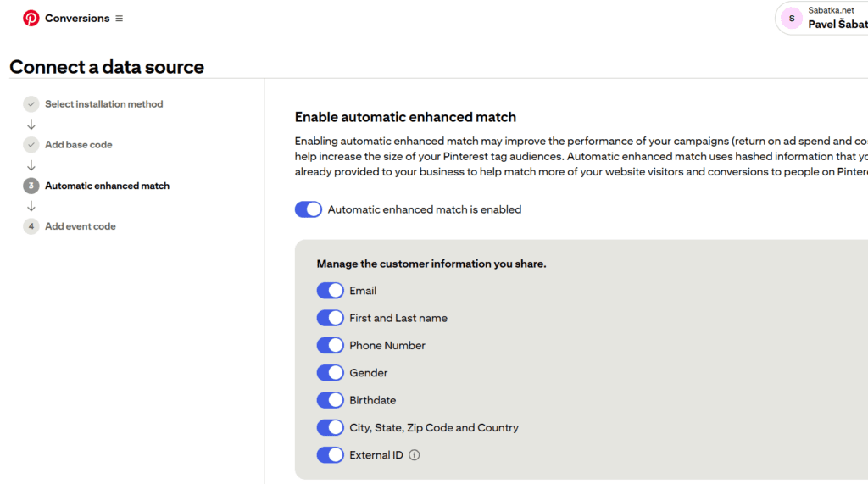868x484 pixels.
Task: Toggle First and Last name sharing
Action: tap(331, 318)
